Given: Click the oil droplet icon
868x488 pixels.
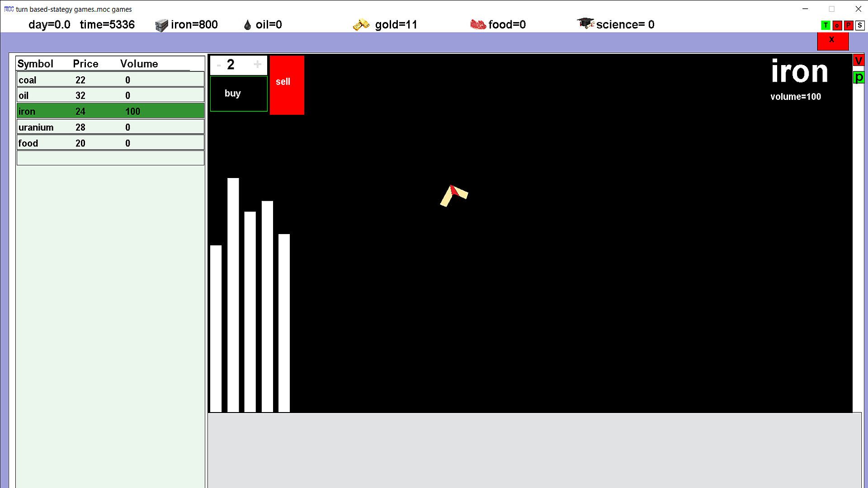Looking at the screenshot, I should (x=247, y=25).
